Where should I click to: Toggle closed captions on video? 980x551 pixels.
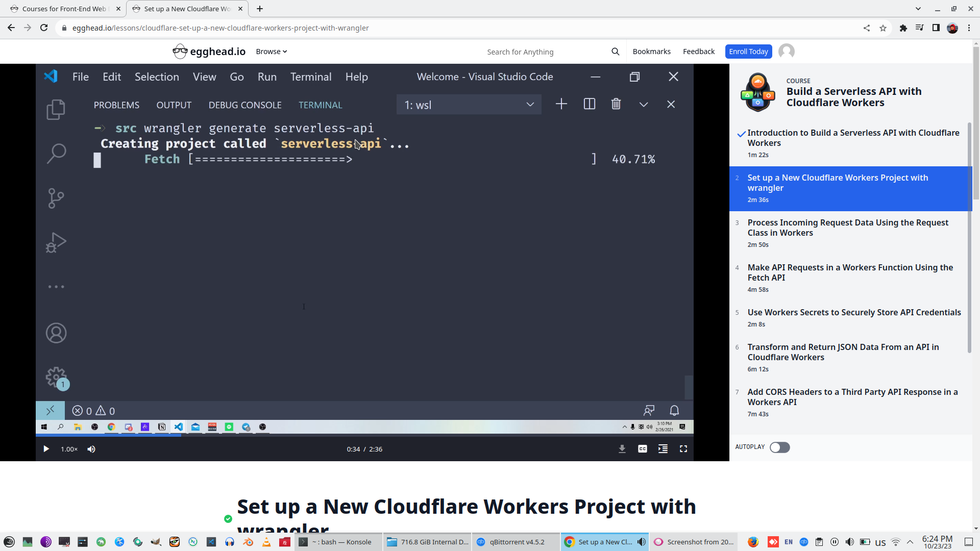click(642, 449)
